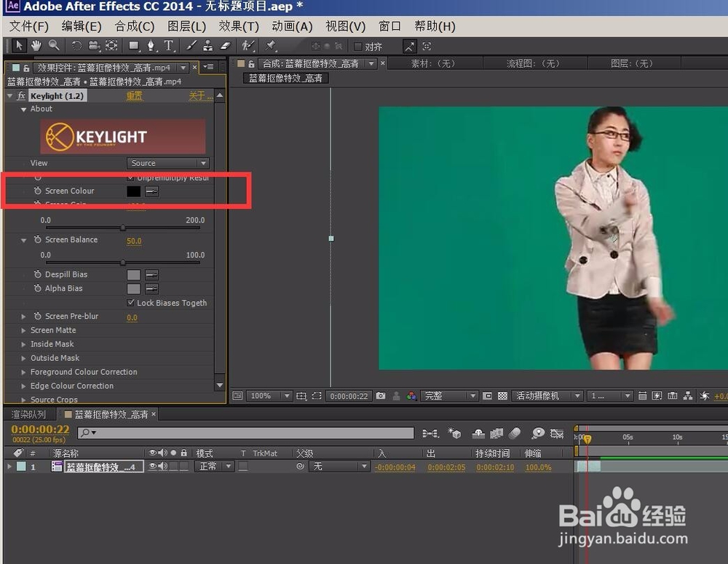Select the Brush tool

pos(191,46)
